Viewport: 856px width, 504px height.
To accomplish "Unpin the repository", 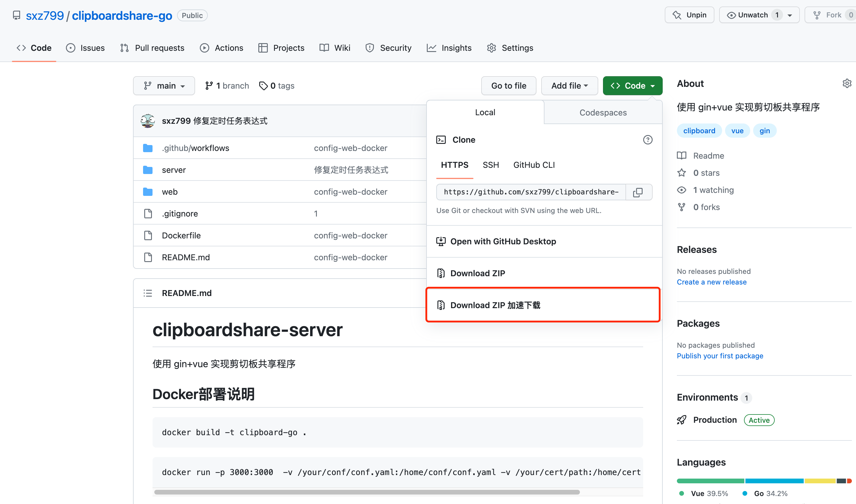I will pyautogui.click(x=690, y=15).
